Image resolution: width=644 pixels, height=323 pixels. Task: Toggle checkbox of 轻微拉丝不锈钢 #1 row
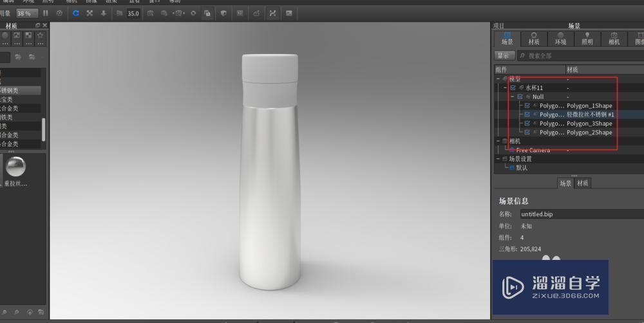tap(527, 115)
